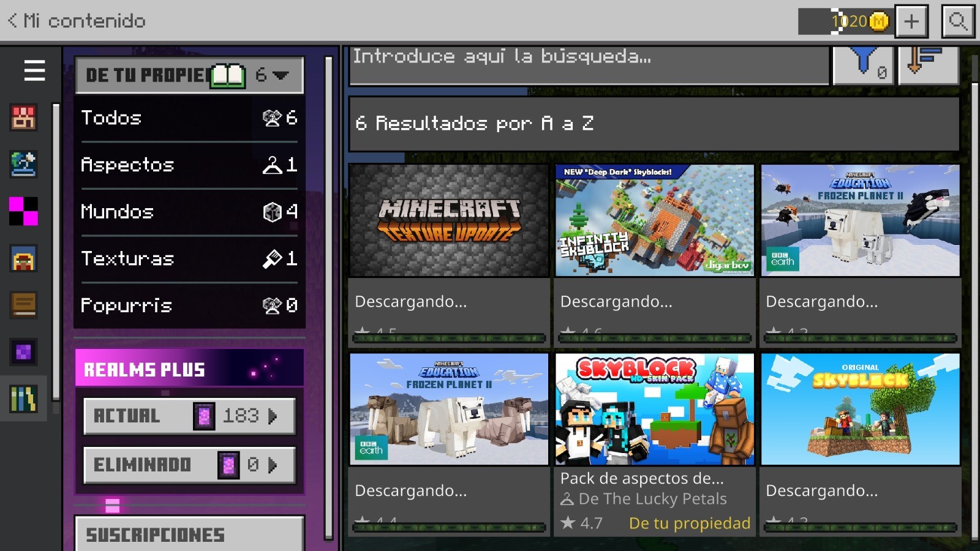
Task: Open the Original Skyblock thumbnail
Action: (x=861, y=409)
